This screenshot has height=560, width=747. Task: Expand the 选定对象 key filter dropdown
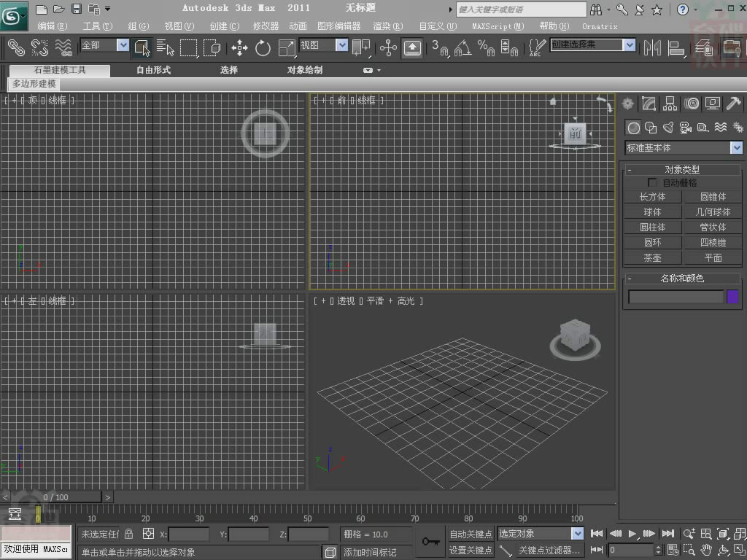point(578,533)
